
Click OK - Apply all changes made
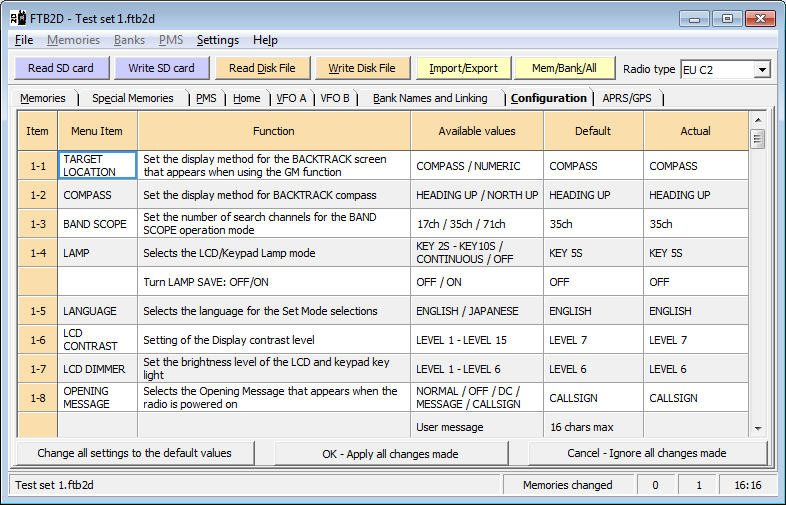(390, 453)
